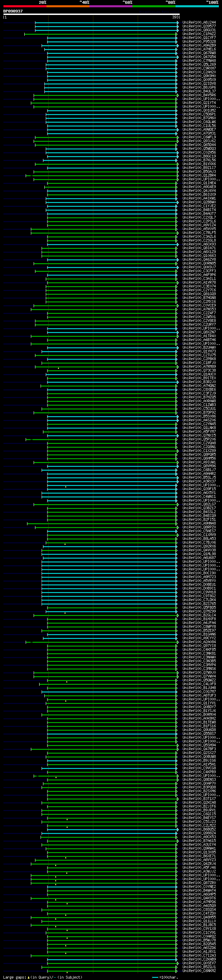This screenshot has width=222, height=980.
Task: Click the UniRef100_C5D6P1 label
Action: [x=199, y=114]
